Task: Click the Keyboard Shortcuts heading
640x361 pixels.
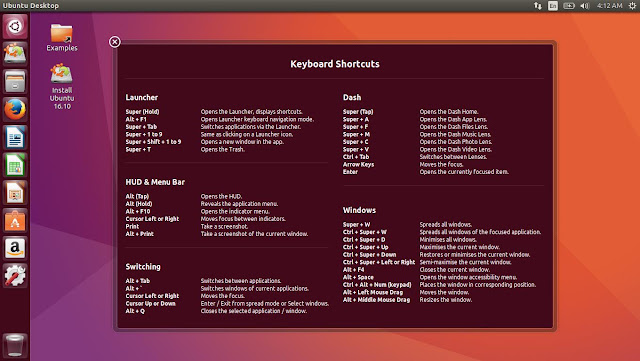Action: [x=335, y=64]
